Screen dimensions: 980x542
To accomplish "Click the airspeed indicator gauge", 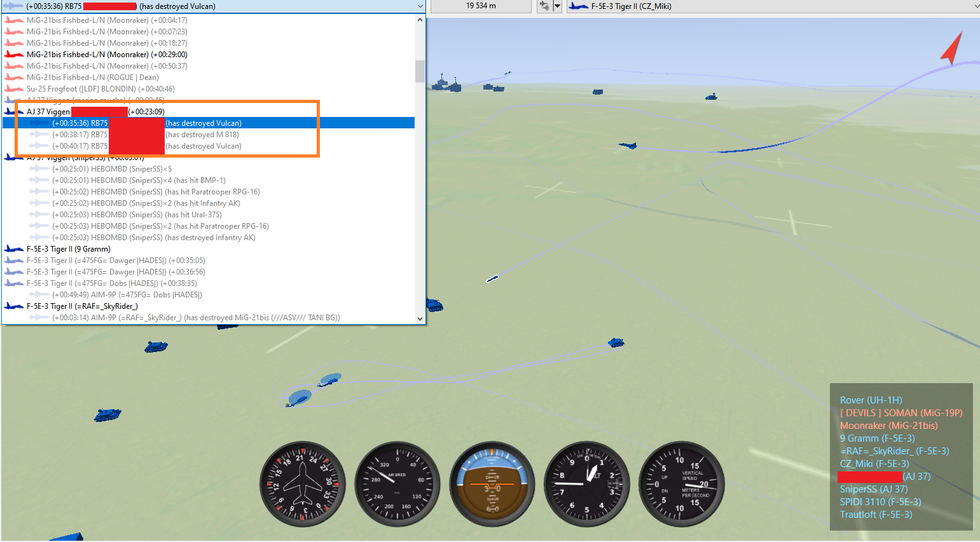I will pos(397,484).
